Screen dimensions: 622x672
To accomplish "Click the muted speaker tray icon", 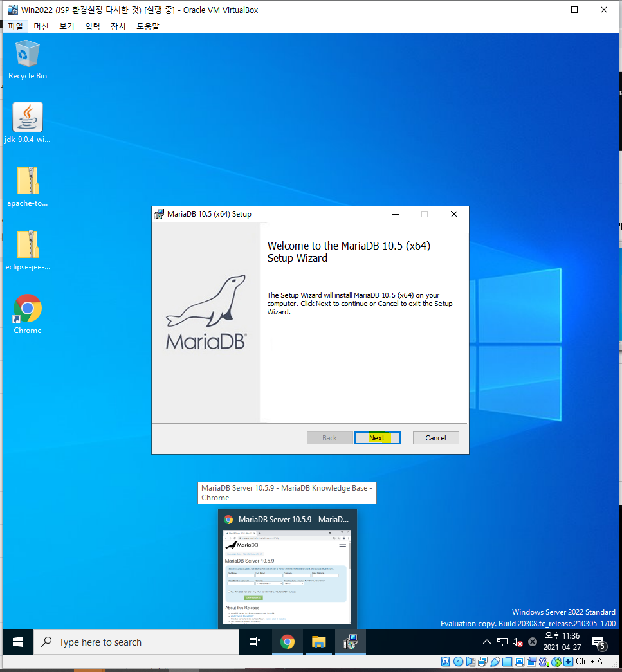I will coord(517,642).
